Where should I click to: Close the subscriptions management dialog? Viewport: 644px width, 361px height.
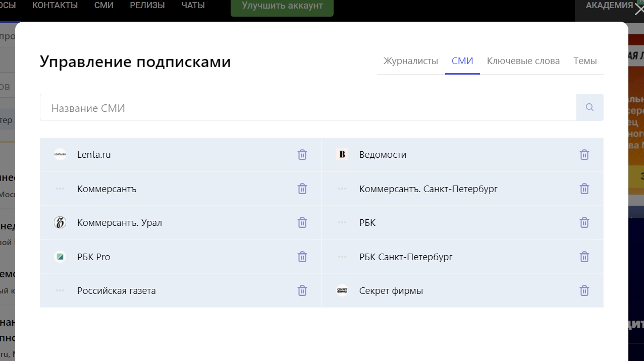pyautogui.click(x=638, y=10)
